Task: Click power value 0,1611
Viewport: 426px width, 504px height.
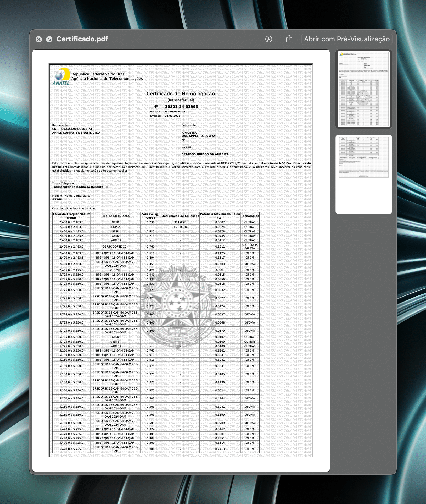Action: tap(220, 246)
